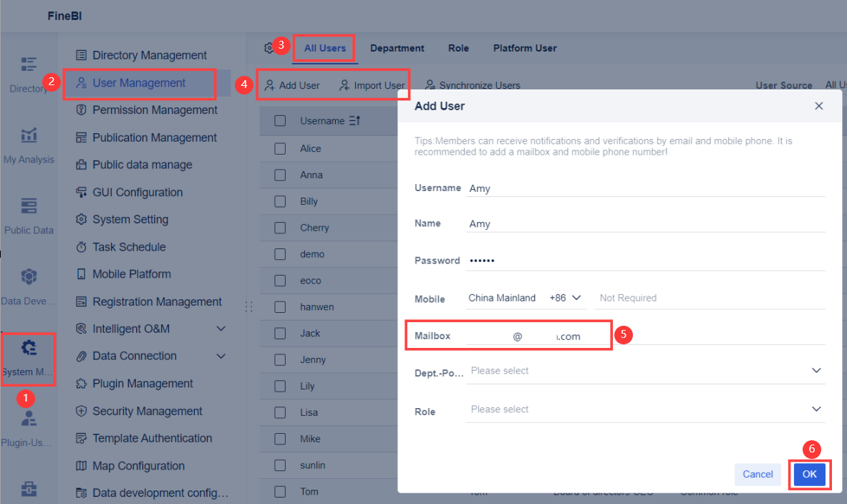Screen dimensions: 847x504
Task: Open the Role selection dropdown
Action: click(x=815, y=409)
